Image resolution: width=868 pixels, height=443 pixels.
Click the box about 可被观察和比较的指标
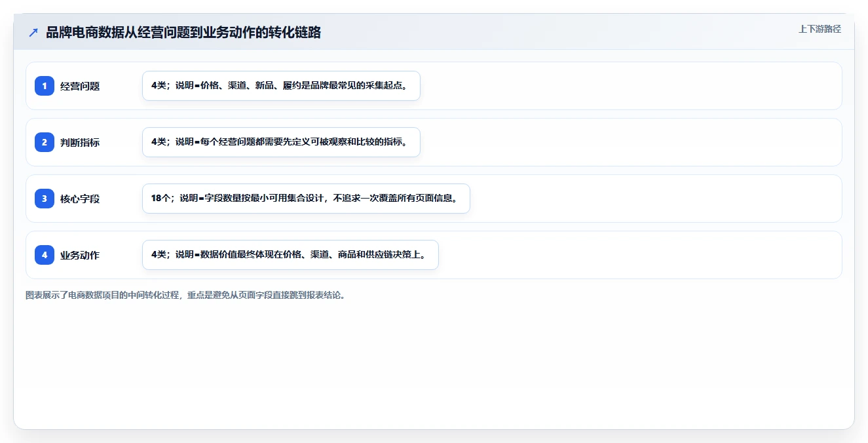pos(281,142)
